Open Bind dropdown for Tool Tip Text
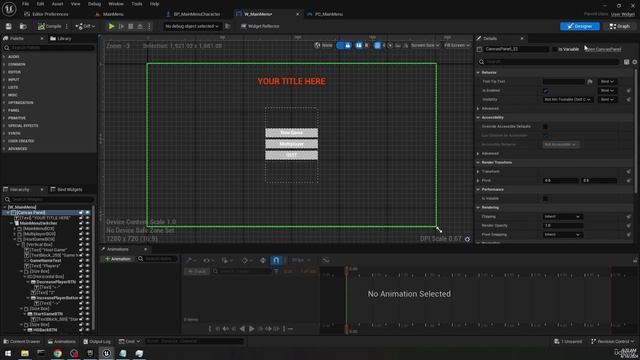This screenshot has height=360, width=640. (x=607, y=82)
